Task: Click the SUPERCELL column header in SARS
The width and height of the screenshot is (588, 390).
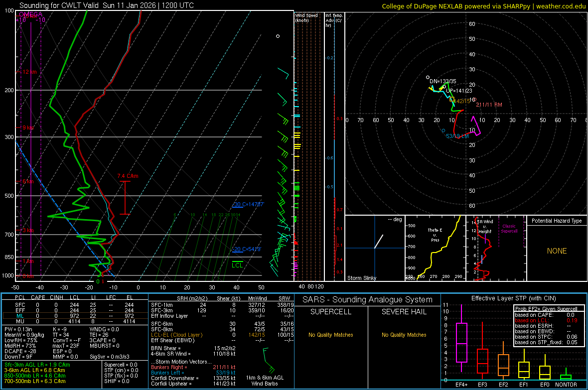Action: pyautogui.click(x=331, y=312)
